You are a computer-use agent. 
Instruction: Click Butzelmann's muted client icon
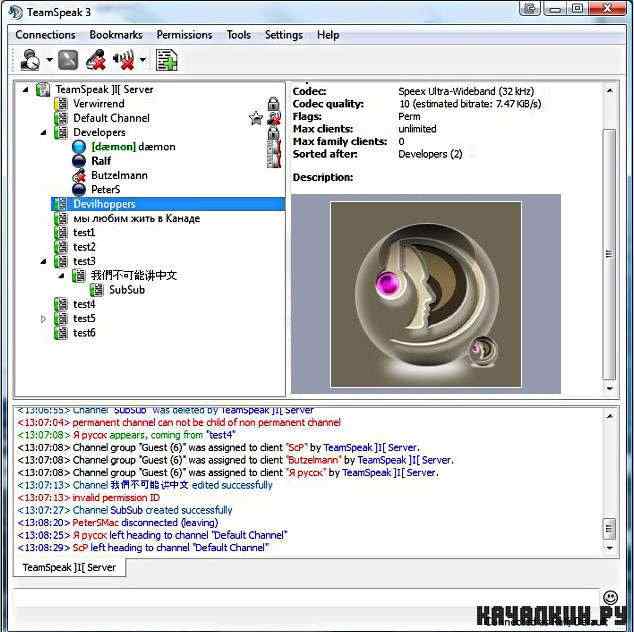click(x=79, y=175)
